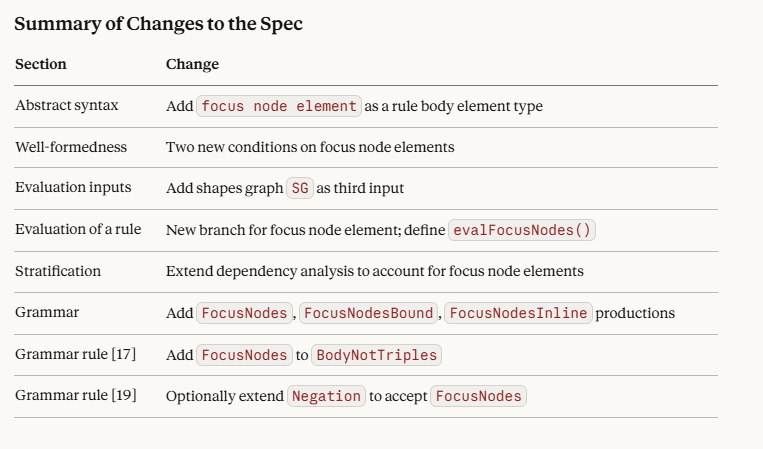763x449 pixels.
Task: Click the "FocusNodesInline" code chip
Action: coord(518,313)
